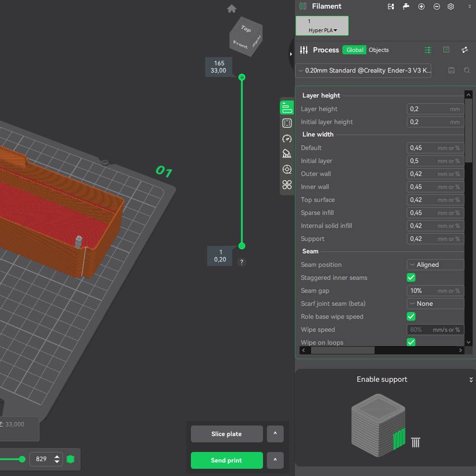Click the Send print button
Image resolution: width=476 pixels, height=476 pixels.
[x=226, y=460]
